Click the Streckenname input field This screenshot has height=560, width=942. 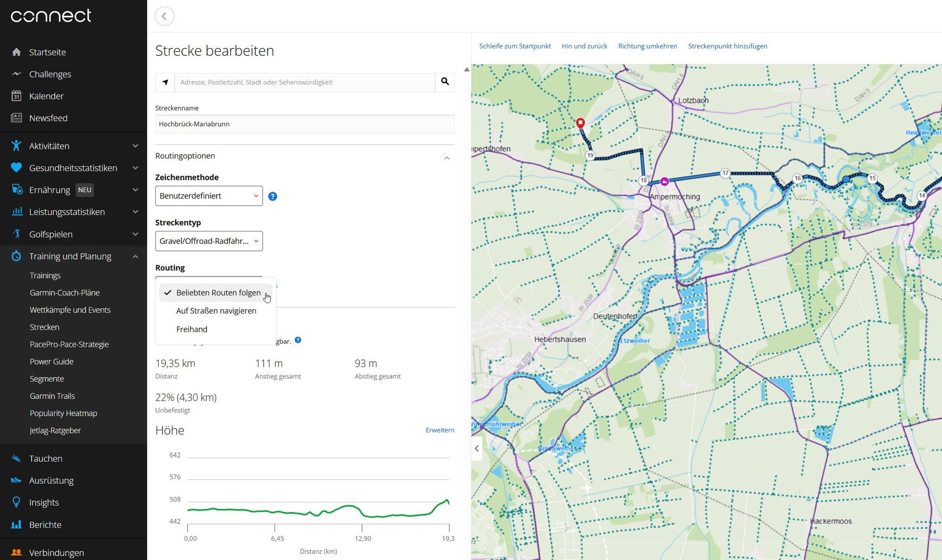[x=304, y=124]
